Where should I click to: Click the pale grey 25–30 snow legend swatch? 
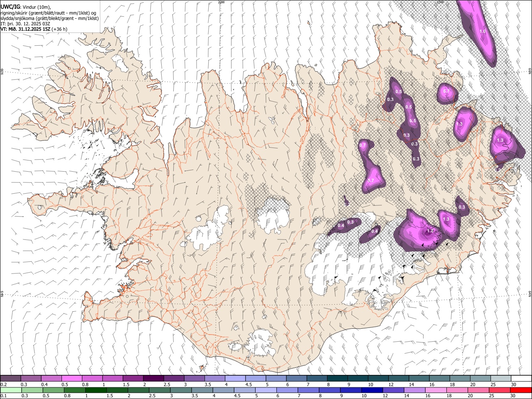pyautogui.click(x=501, y=378)
